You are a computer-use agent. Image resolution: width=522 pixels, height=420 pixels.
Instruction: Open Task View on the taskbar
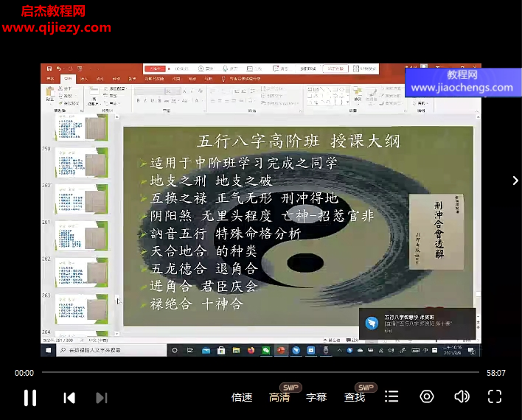click(190, 350)
